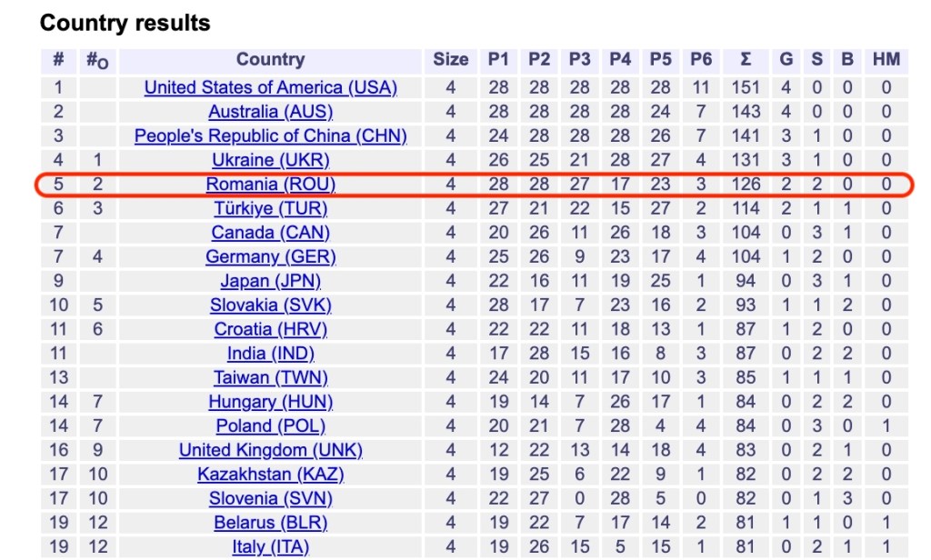Click the Türkiye (TUR) link
The height and width of the screenshot is (560, 931).
click(x=270, y=208)
